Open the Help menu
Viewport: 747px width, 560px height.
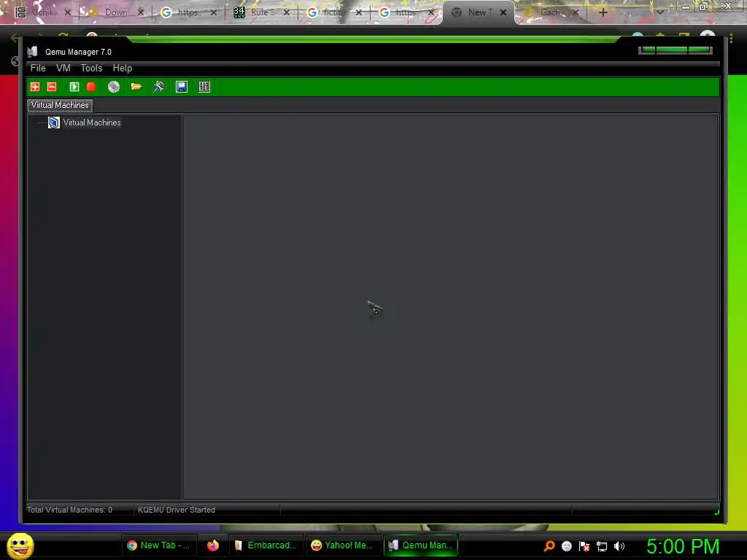(x=123, y=68)
